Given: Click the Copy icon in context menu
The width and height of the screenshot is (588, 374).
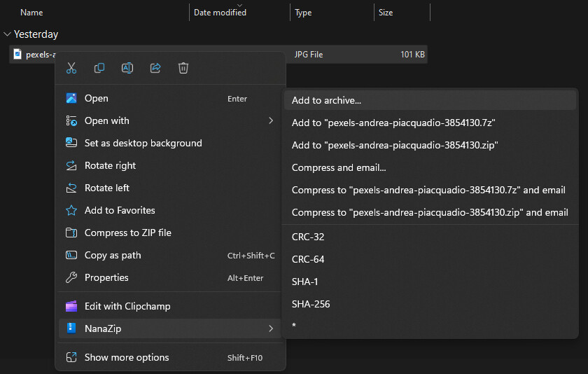Looking at the screenshot, I should (x=99, y=68).
